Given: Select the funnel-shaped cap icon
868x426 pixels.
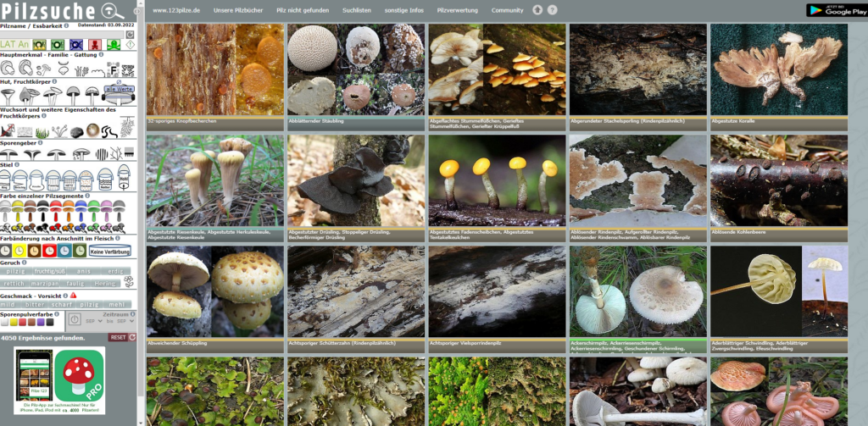Looking at the screenshot, I should coord(7,96).
